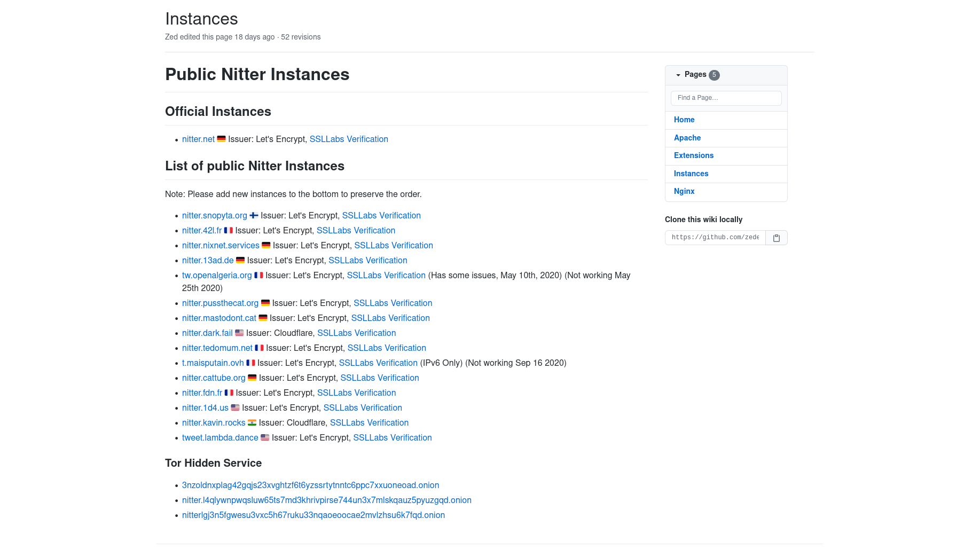Click the French flag beside t.maisputain.ovh
This screenshot has height=557, width=980.
250,363
